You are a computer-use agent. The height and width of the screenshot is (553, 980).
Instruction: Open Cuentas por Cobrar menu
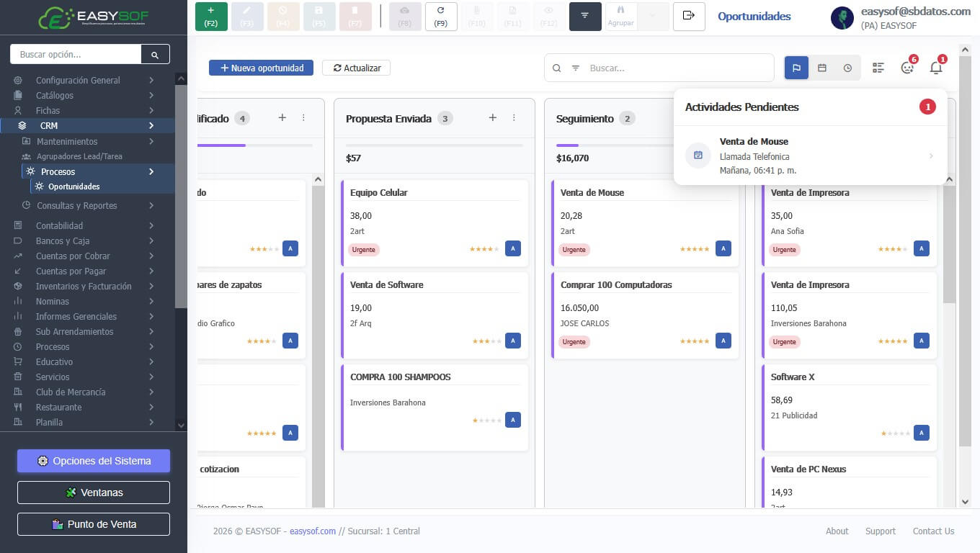coord(86,256)
